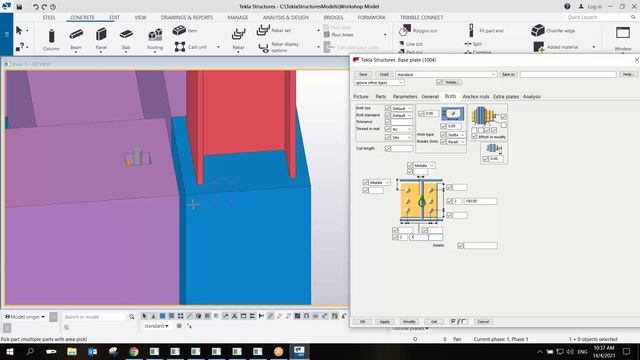This screenshot has height=360, width=640.
Task: Click the Undo arrow in title bar
Action: coord(36,7)
